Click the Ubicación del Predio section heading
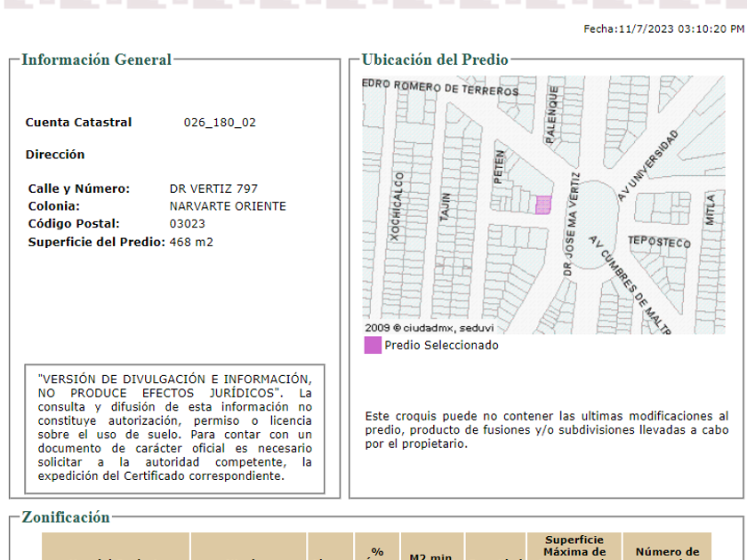The height and width of the screenshot is (560, 747). tap(435, 60)
